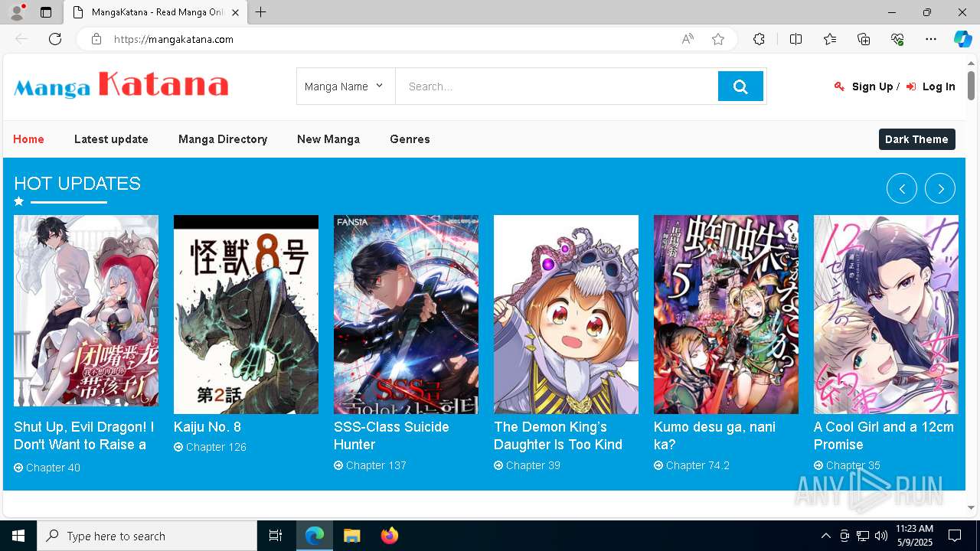This screenshot has height=551, width=980.
Task: Refresh the page with the reload icon
Action: click(x=55, y=39)
